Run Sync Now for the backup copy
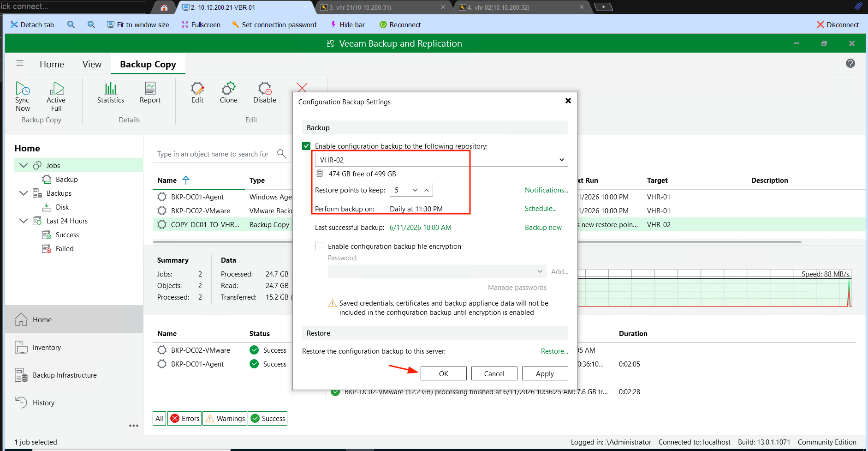This screenshot has width=868, height=451. point(22,96)
